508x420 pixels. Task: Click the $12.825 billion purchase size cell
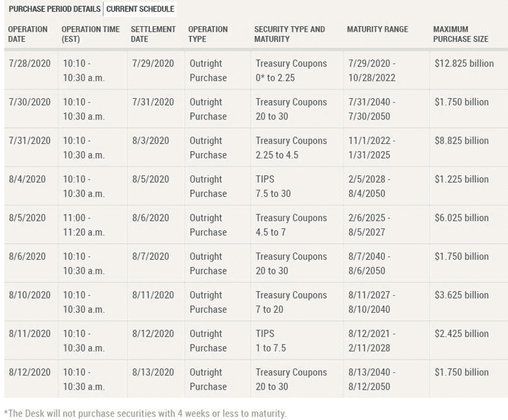tap(464, 64)
